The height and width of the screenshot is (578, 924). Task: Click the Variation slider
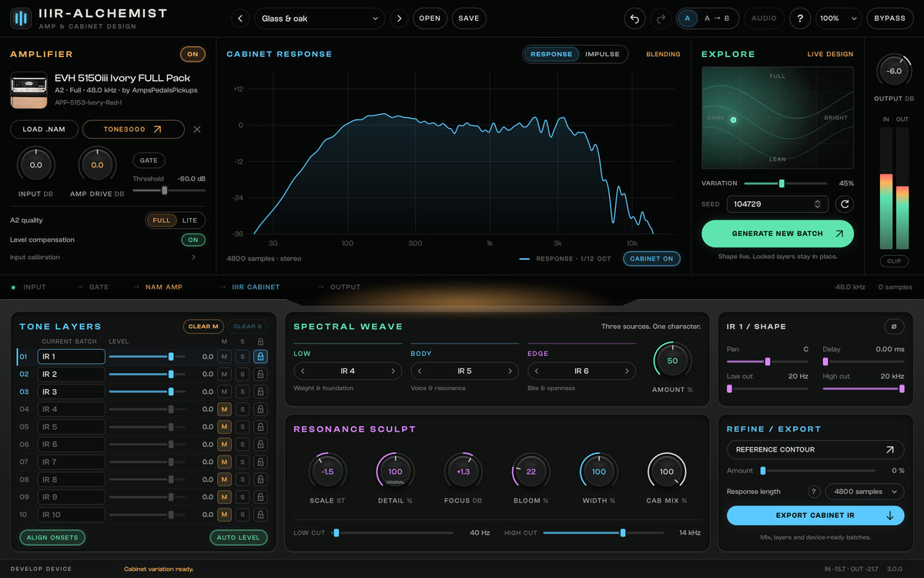coord(785,183)
